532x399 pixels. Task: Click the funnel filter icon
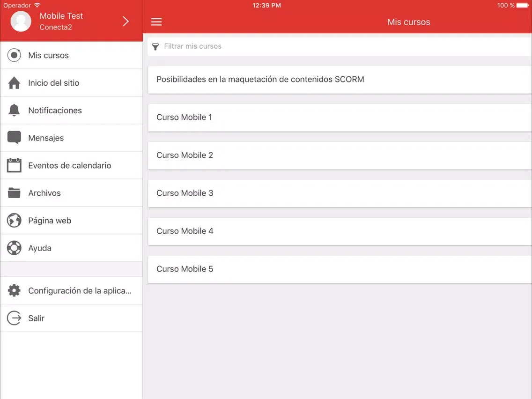pos(155,47)
